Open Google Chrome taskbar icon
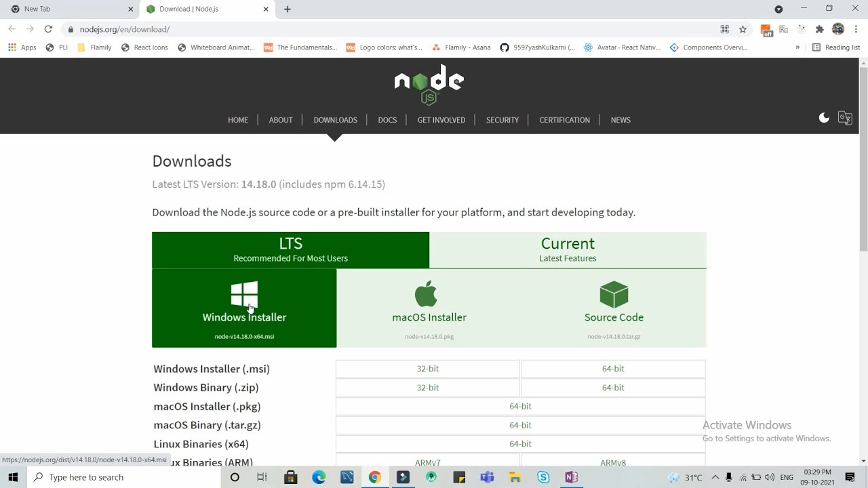Screen dimensions: 868x488 point(374,477)
